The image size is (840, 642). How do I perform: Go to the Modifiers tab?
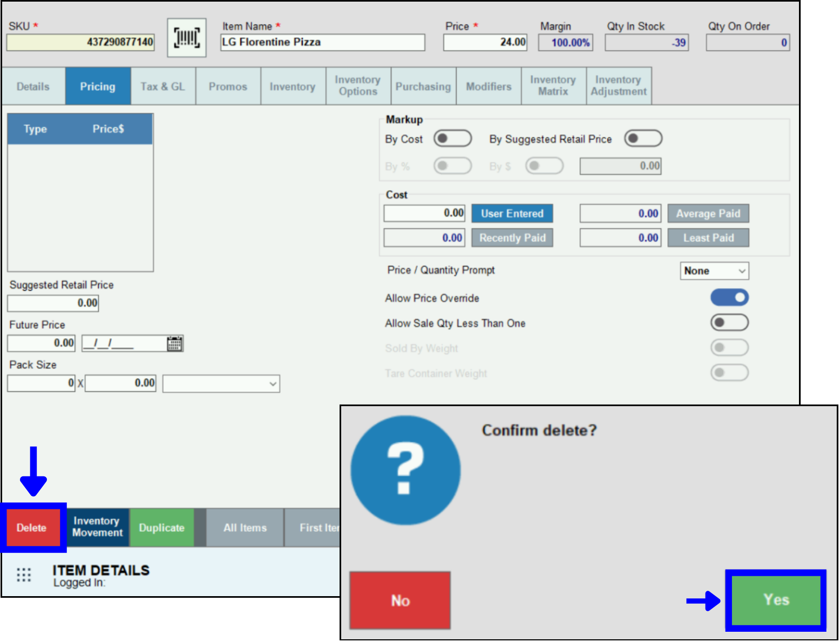pyautogui.click(x=489, y=86)
